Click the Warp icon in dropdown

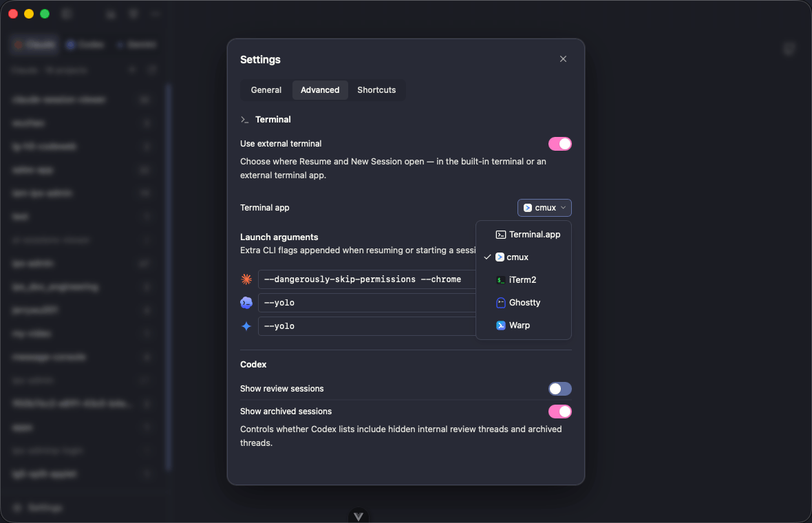click(500, 325)
